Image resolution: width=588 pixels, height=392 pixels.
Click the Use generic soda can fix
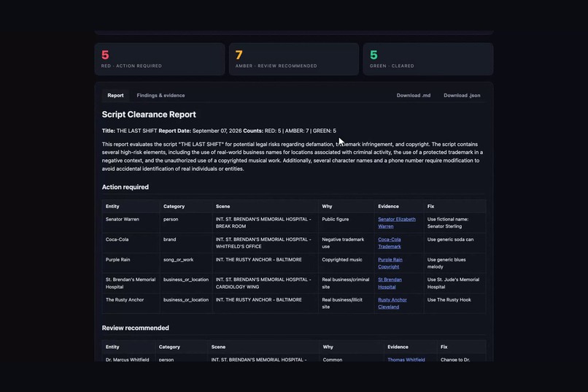pos(455,243)
